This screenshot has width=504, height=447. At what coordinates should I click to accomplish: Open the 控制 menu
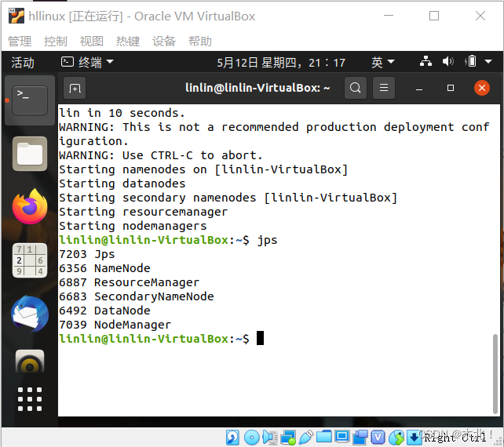click(56, 41)
